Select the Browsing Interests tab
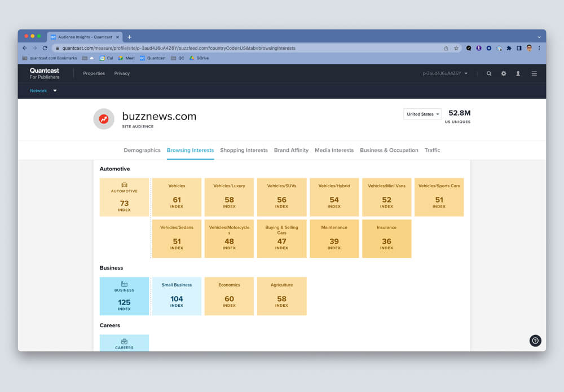 coord(190,151)
